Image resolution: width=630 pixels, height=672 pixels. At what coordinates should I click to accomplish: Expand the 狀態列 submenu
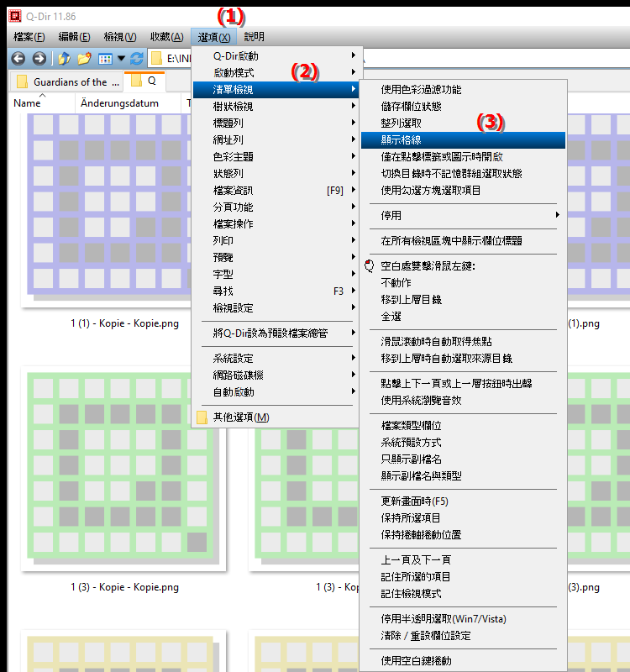[x=276, y=173]
